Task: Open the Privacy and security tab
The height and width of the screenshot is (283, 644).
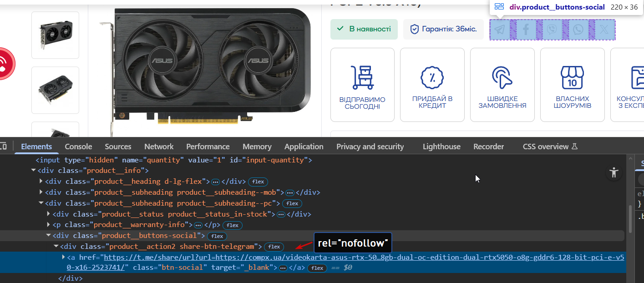Action: point(370,147)
